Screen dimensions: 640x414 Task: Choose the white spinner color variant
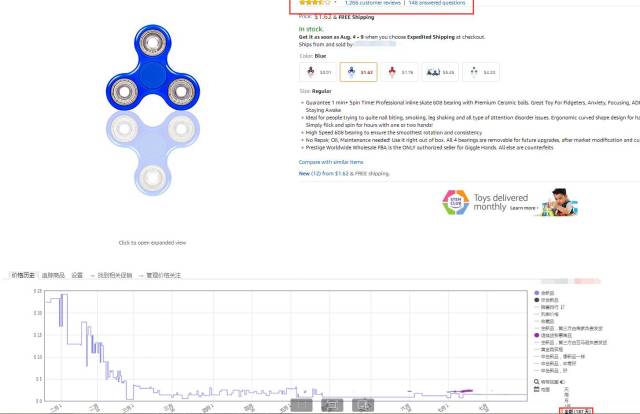[481, 72]
